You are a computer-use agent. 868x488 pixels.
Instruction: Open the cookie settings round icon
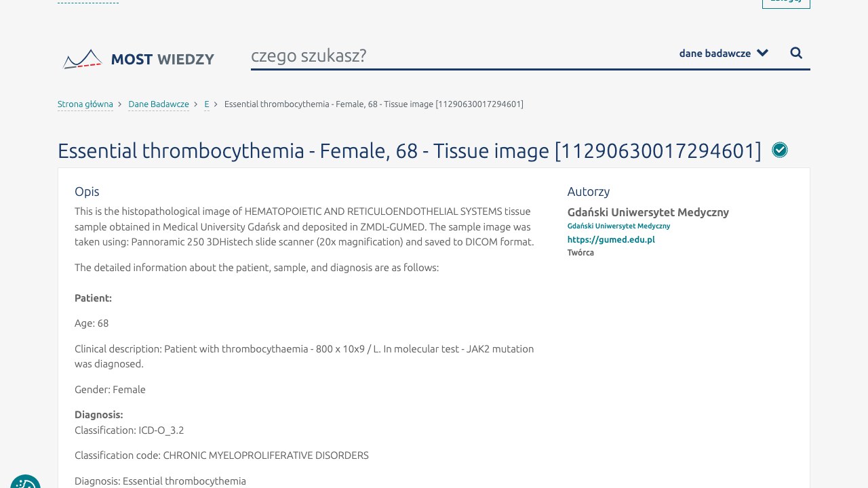point(25,482)
